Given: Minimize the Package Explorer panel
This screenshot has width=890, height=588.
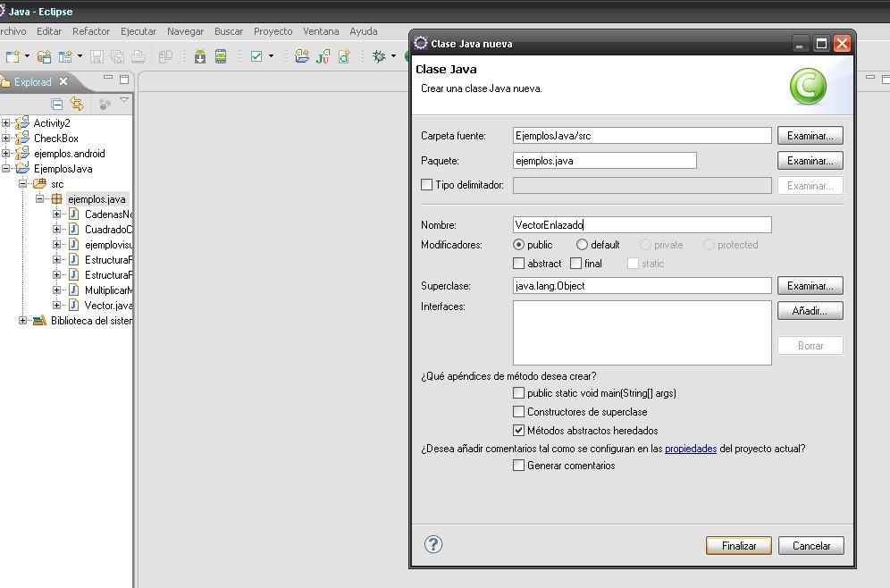Looking at the screenshot, I should tap(108, 78).
